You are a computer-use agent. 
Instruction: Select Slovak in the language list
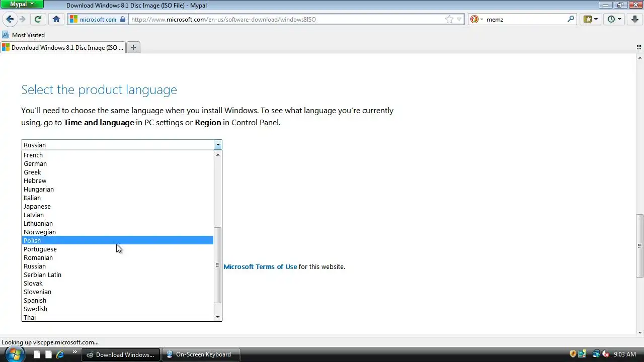(x=118, y=283)
